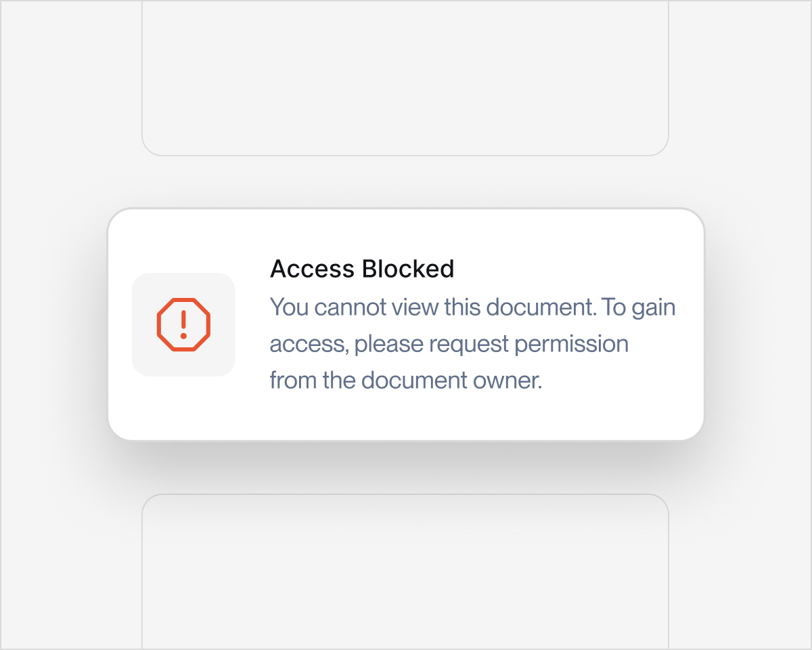Click the exclamation mark inside the octagon

[x=183, y=324]
